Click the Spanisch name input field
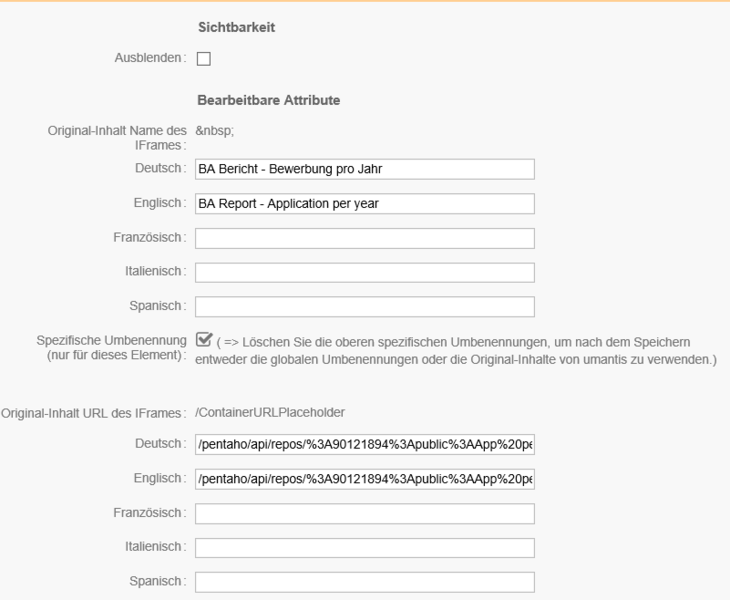Image resolution: width=730 pixels, height=600 pixels. coord(364,307)
